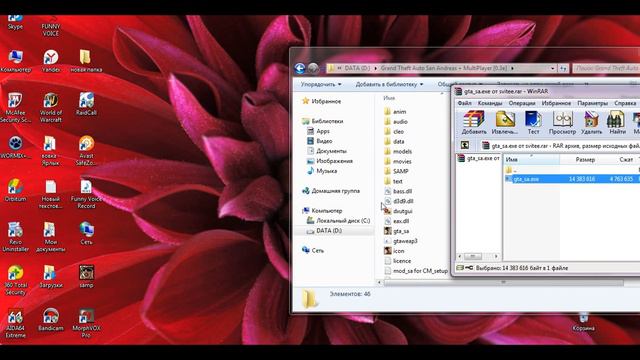The image size is (640, 360).
Task: Launch the WORMIX desktop shortcut
Action: pos(16,147)
